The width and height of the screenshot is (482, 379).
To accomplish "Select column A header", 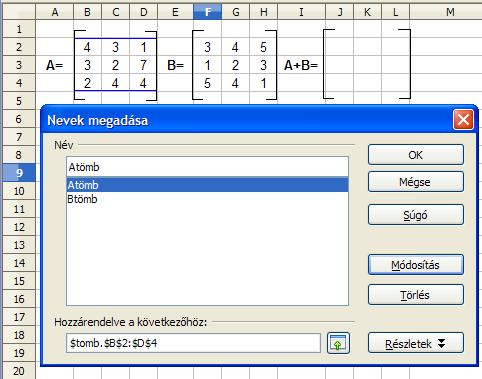I will click(x=55, y=12).
